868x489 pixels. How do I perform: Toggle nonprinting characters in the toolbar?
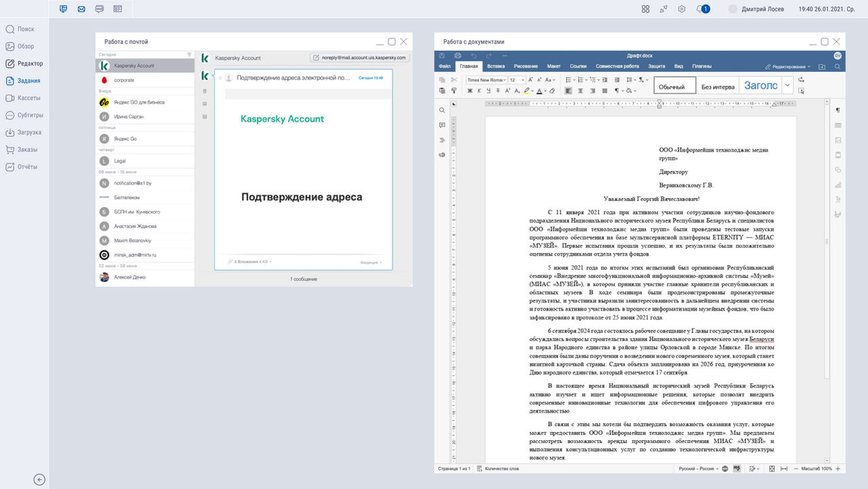coord(617,90)
